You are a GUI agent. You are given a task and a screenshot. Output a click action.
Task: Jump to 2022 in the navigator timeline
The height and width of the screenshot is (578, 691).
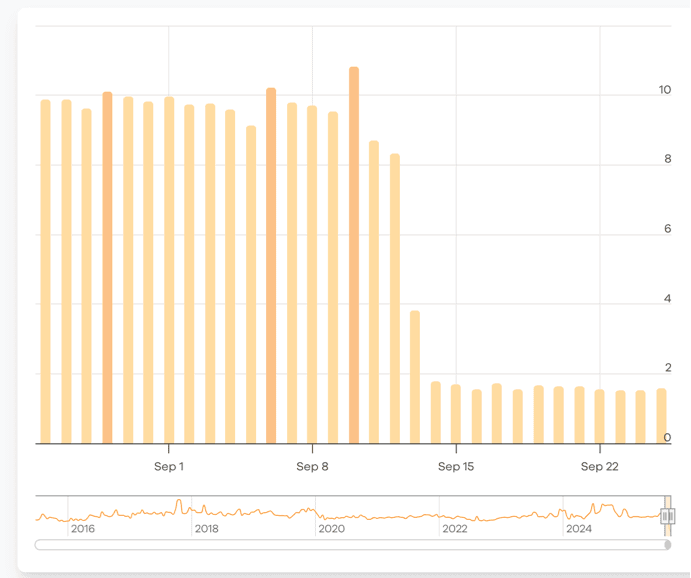pos(455,529)
